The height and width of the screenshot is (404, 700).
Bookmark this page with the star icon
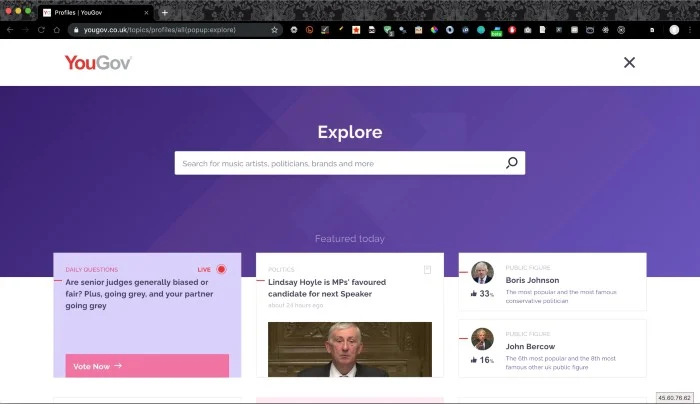(x=274, y=30)
